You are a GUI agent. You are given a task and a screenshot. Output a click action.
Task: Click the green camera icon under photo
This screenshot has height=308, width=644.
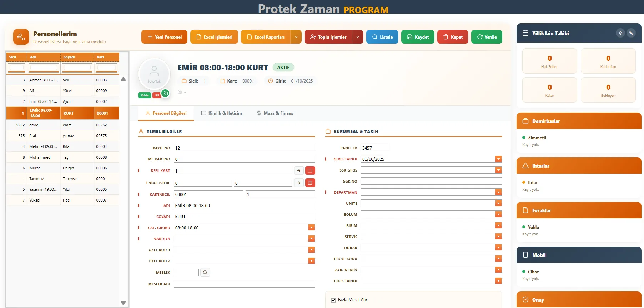coord(165,94)
